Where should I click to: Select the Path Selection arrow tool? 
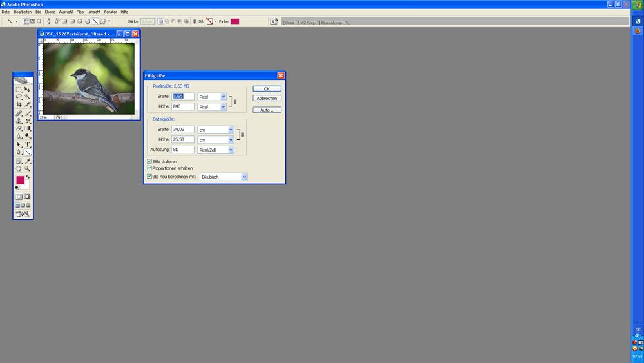tap(19, 144)
